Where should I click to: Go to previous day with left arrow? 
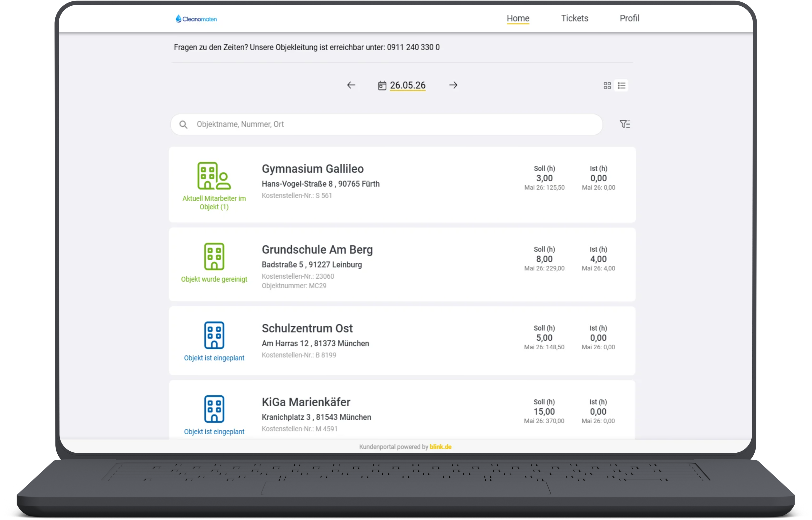[x=351, y=85]
